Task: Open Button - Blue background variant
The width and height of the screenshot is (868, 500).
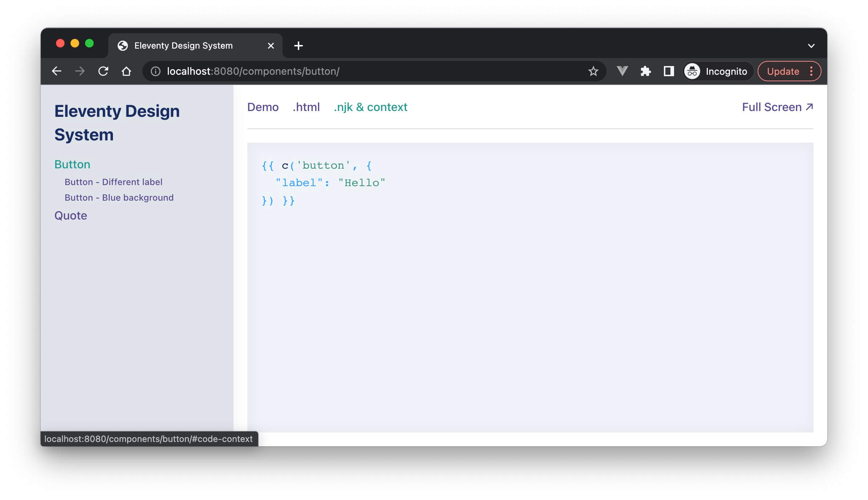Action: pyautogui.click(x=119, y=197)
